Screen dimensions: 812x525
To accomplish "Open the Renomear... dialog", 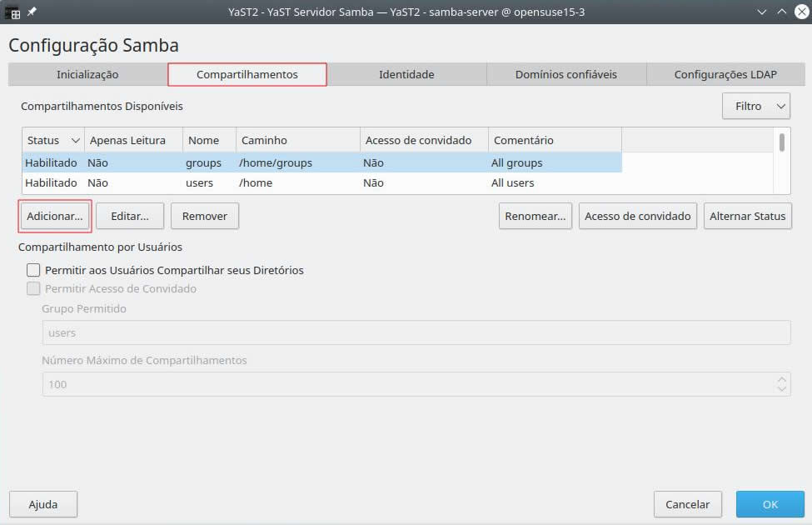I will tap(536, 216).
